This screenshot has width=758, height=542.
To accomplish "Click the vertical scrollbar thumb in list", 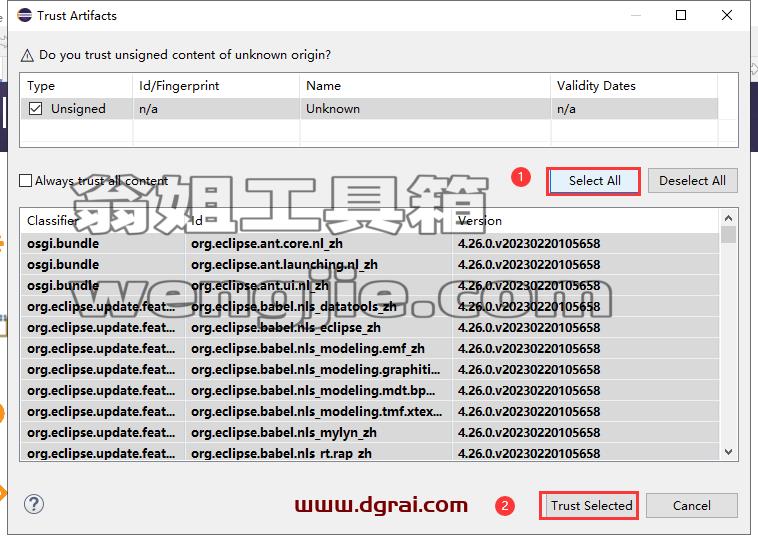I will pos(729,235).
